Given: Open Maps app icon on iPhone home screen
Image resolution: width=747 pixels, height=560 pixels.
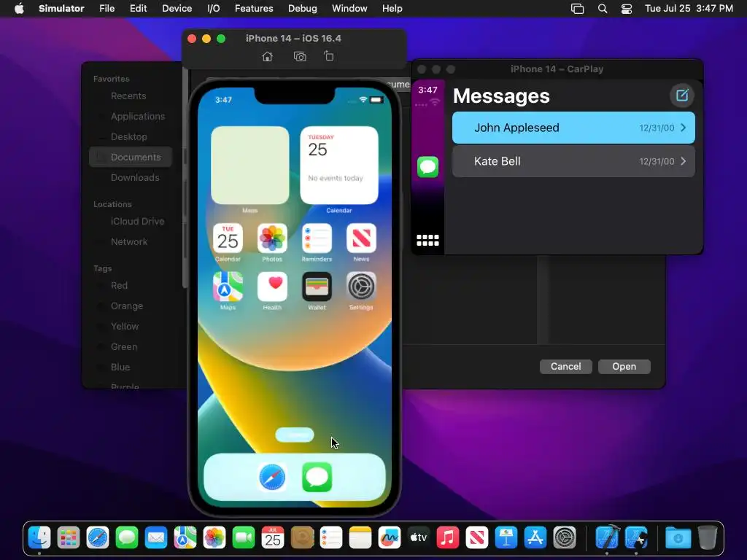Looking at the screenshot, I should 228,287.
